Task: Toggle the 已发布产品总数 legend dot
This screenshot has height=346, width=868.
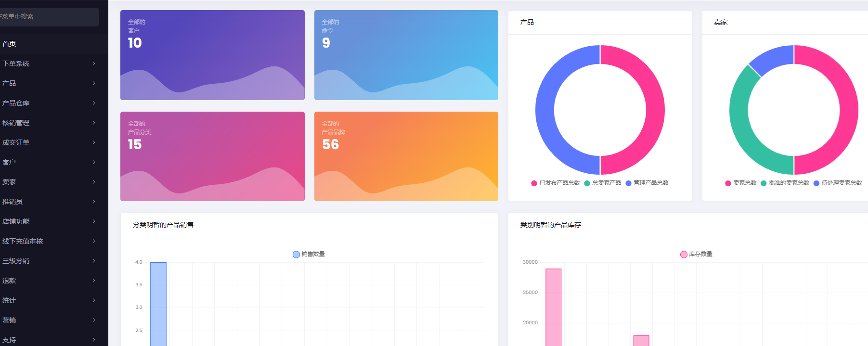Action: [534, 183]
